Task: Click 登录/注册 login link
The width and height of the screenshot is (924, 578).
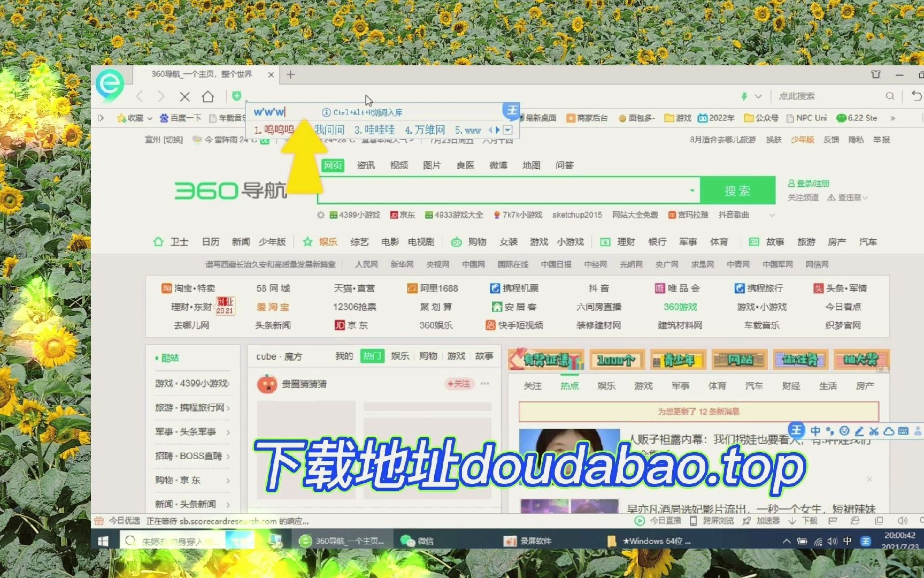Action: [808, 184]
